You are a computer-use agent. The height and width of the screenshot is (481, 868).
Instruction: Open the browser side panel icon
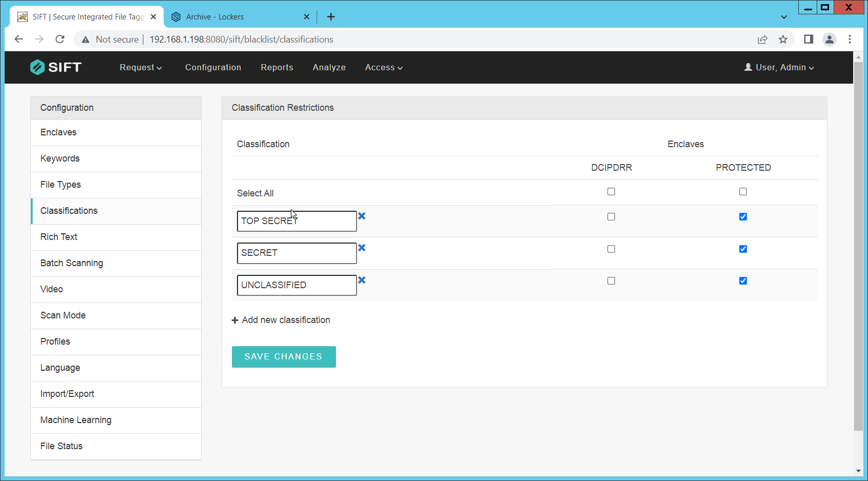pos(808,39)
